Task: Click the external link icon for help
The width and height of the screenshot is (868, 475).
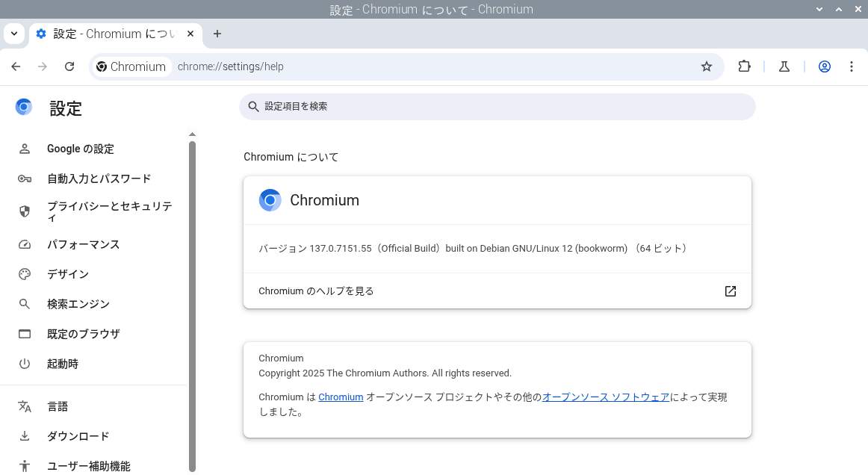Action: tap(731, 291)
